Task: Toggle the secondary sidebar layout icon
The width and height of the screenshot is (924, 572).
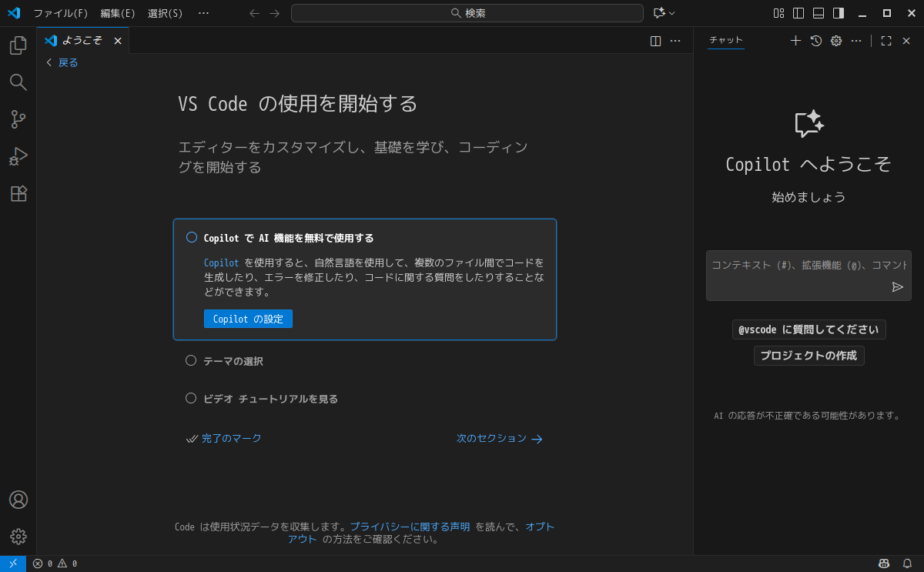Action: [x=839, y=13]
